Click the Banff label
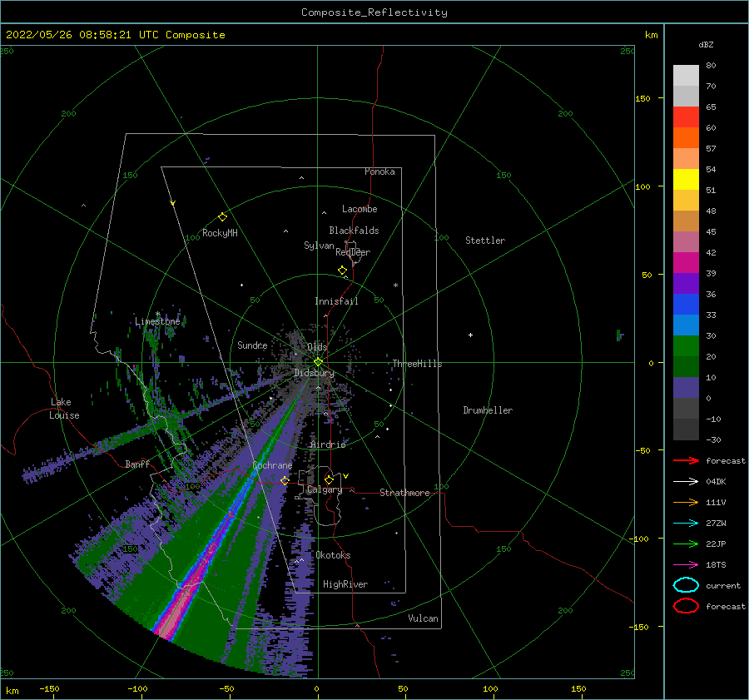 [137, 464]
